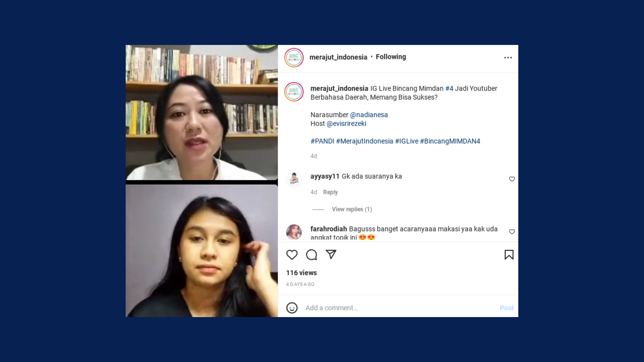
Task: Click the Post comment button
Action: coord(506,308)
